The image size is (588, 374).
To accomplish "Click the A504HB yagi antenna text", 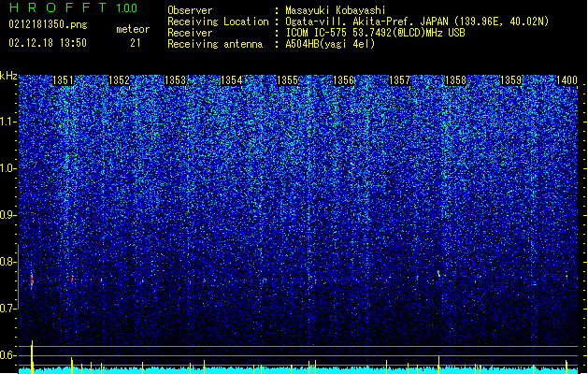I will click(x=330, y=44).
